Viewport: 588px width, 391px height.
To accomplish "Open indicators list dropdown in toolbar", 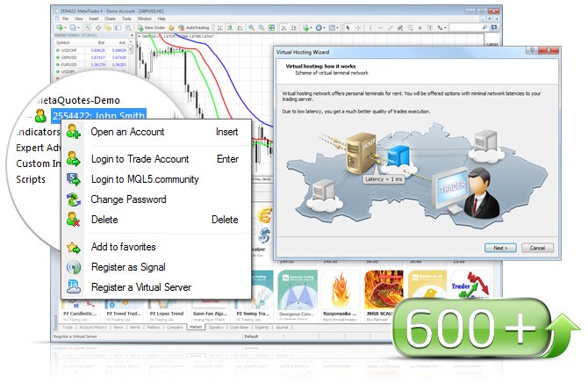I will (x=307, y=28).
